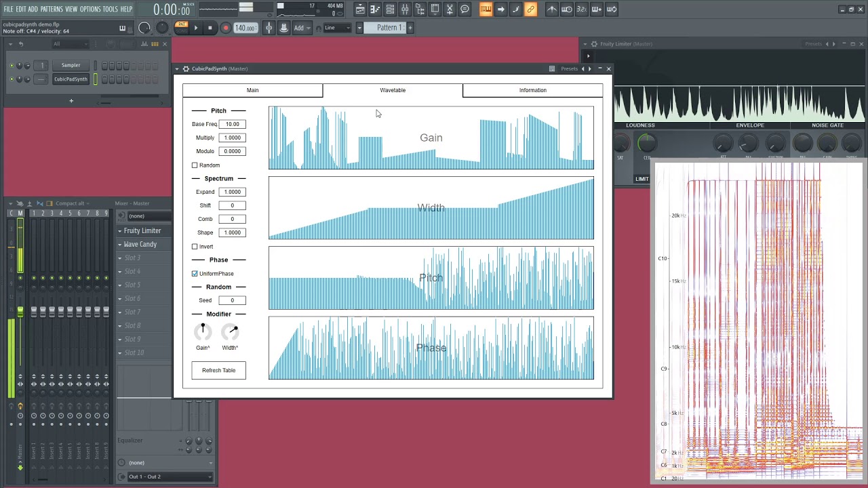Toggle PAT/SONG mode switch
Viewport: 868px width, 488px height.
coord(181,27)
